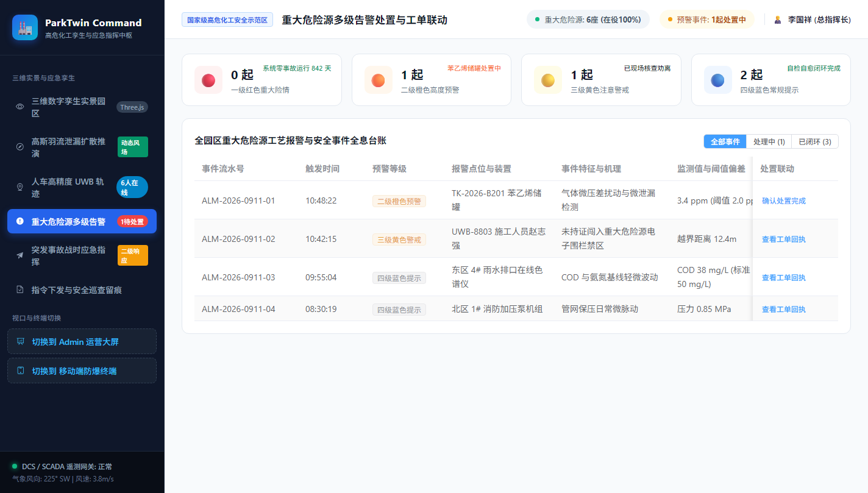Click the 动态风场 green badge
The height and width of the screenshot is (493, 868).
(x=133, y=147)
